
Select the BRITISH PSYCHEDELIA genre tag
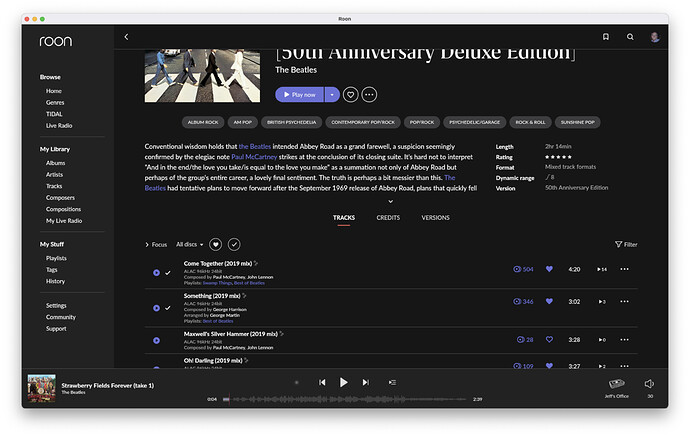[291, 122]
